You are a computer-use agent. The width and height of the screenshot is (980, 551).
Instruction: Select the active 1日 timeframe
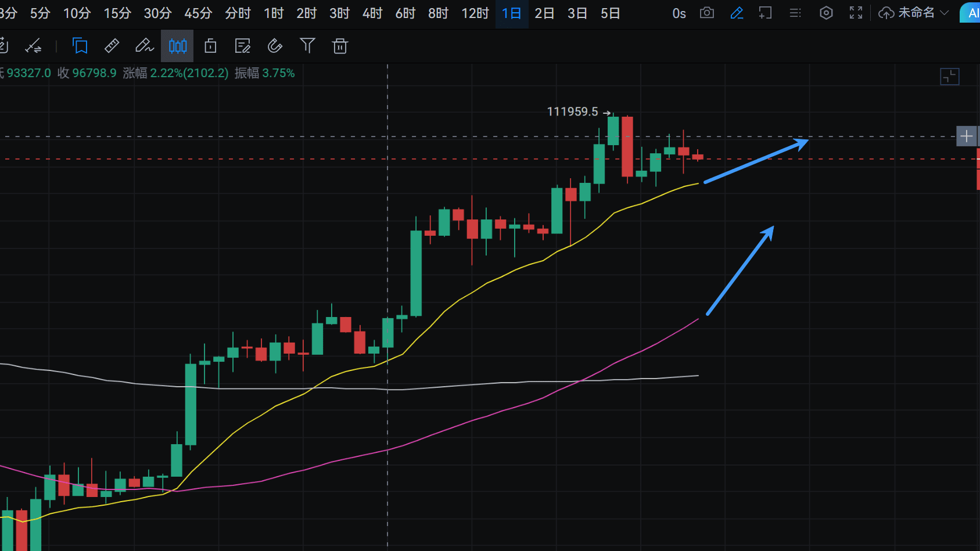tap(511, 13)
